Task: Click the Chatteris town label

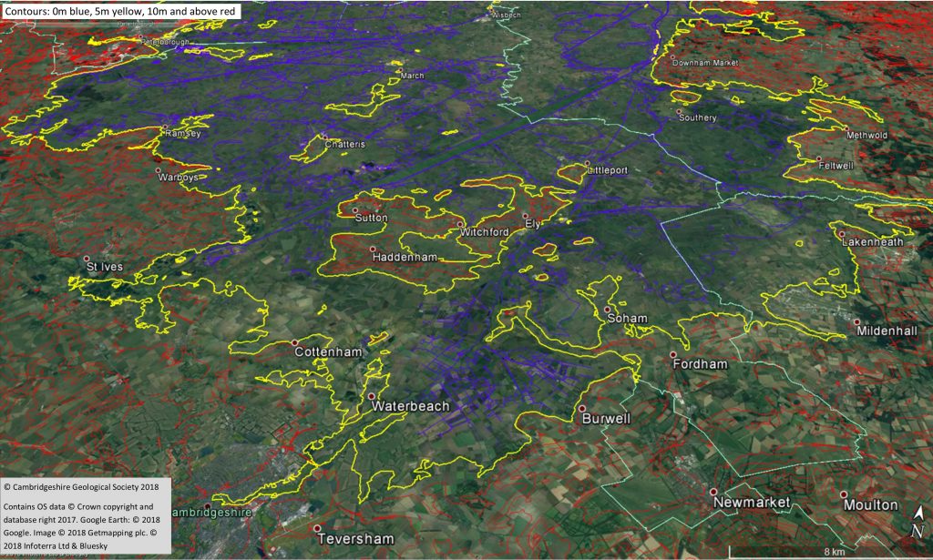Action: coord(345,144)
